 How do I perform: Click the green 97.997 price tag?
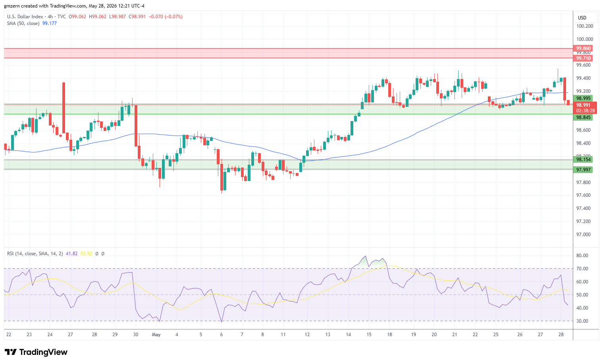(584, 170)
